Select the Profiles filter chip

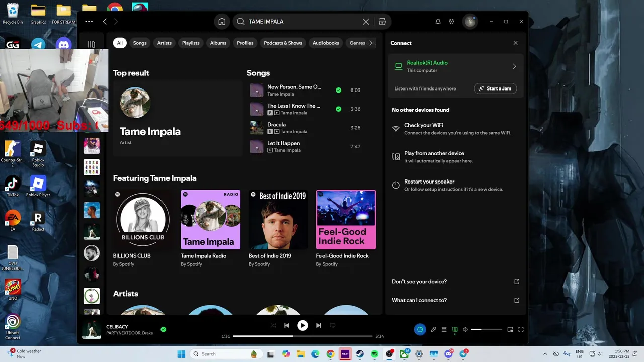point(245,43)
